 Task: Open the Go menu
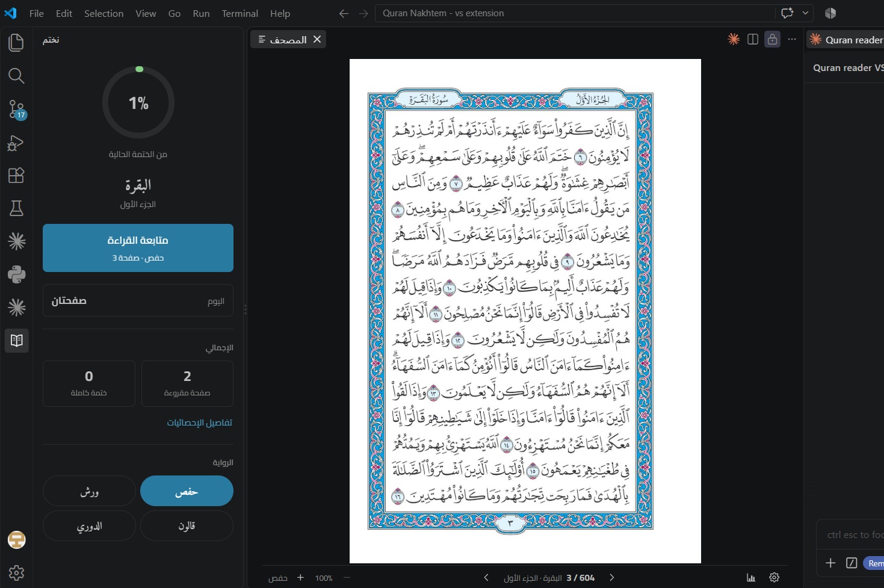[175, 13]
